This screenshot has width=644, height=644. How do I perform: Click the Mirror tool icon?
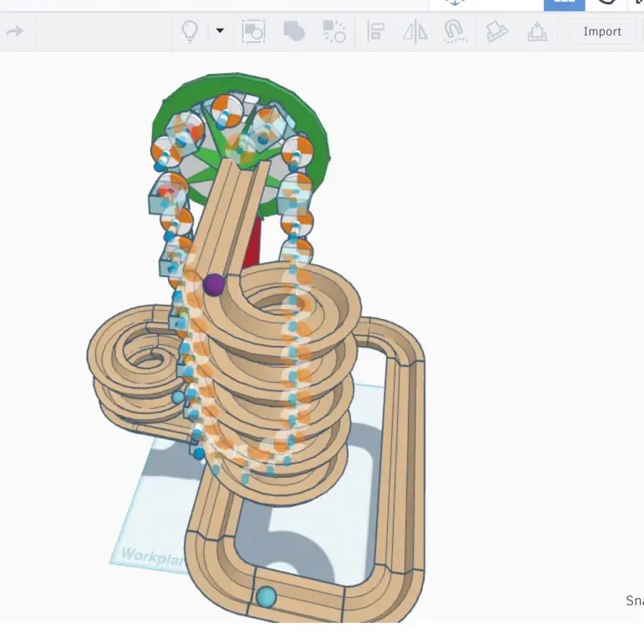pyautogui.click(x=416, y=32)
